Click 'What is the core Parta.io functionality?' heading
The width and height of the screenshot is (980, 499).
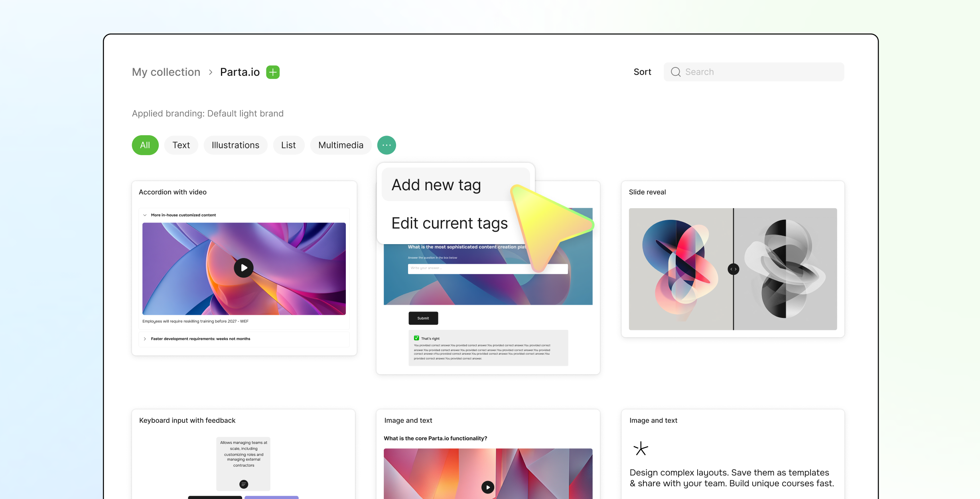[436, 438]
